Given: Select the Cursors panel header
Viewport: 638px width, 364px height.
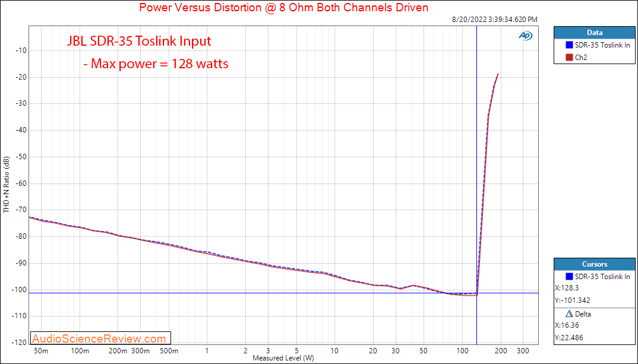Looking at the screenshot, I should tap(595, 264).
